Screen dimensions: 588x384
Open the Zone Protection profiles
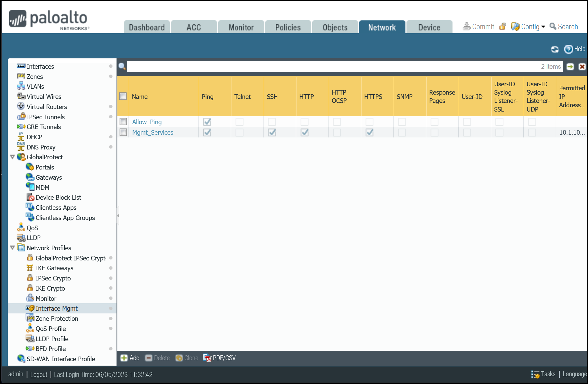tap(57, 318)
